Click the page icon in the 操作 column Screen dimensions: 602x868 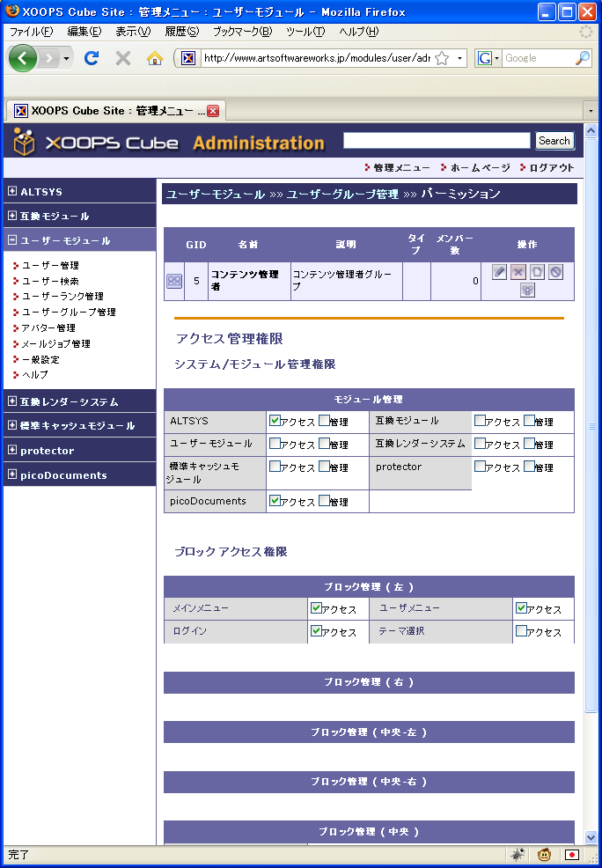pos(537,272)
